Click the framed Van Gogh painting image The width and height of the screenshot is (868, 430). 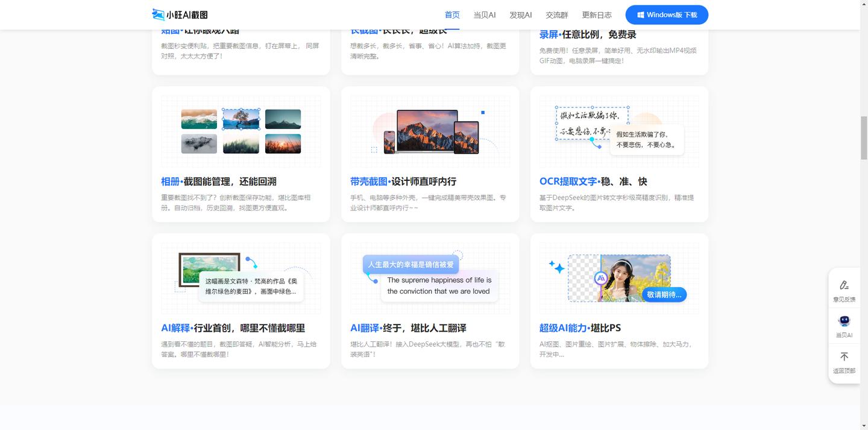tap(210, 270)
